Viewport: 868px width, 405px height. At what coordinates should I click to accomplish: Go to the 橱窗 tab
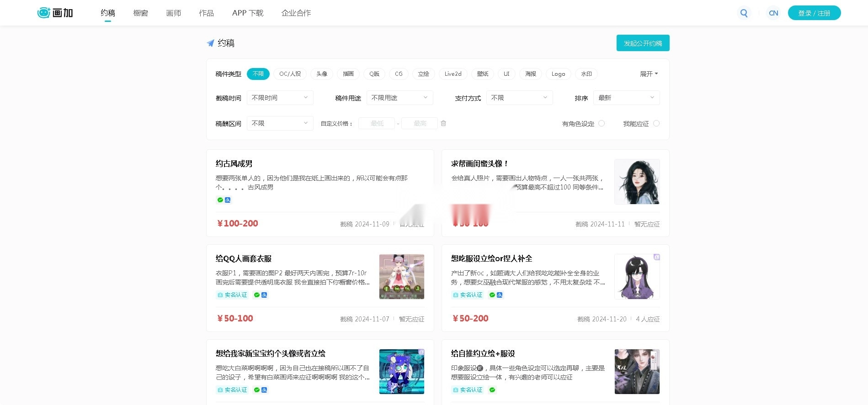(x=141, y=13)
